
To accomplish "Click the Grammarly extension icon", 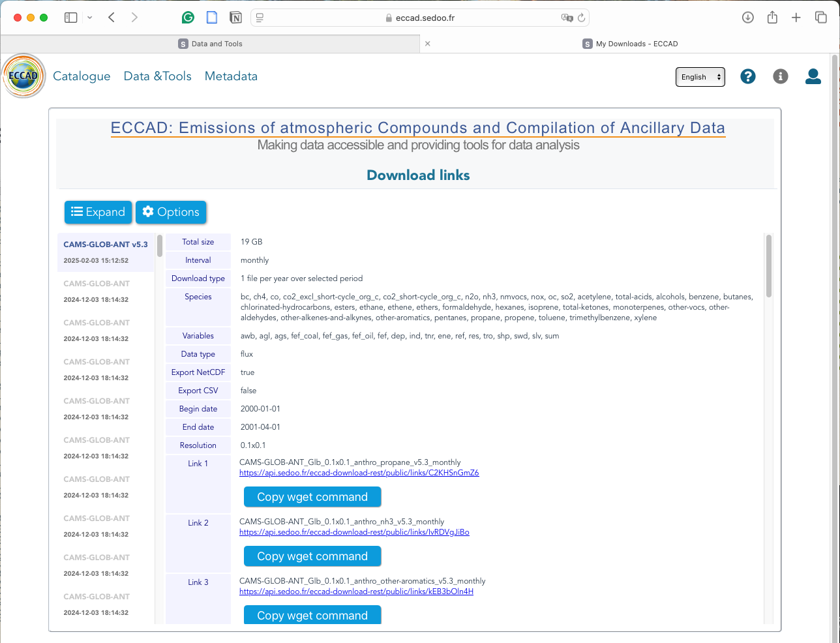I will (x=188, y=18).
